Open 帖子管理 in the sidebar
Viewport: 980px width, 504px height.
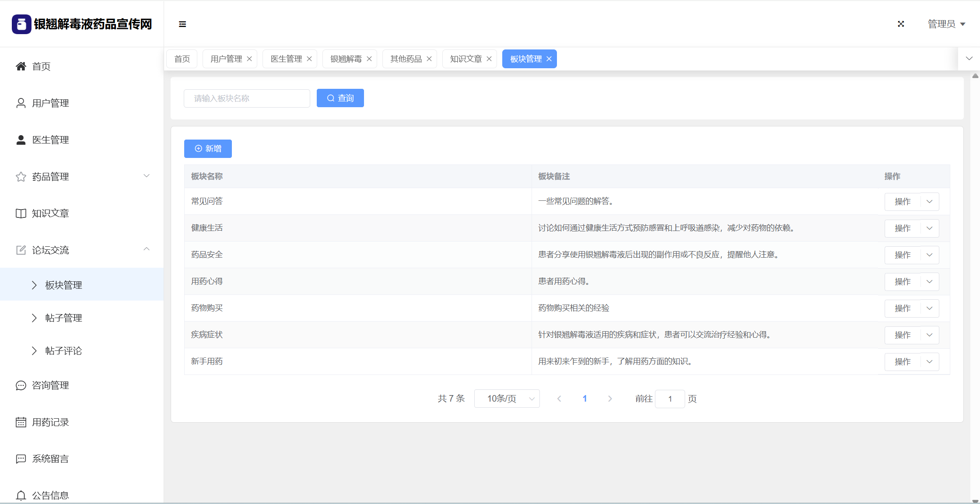pyautogui.click(x=64, y=318)
